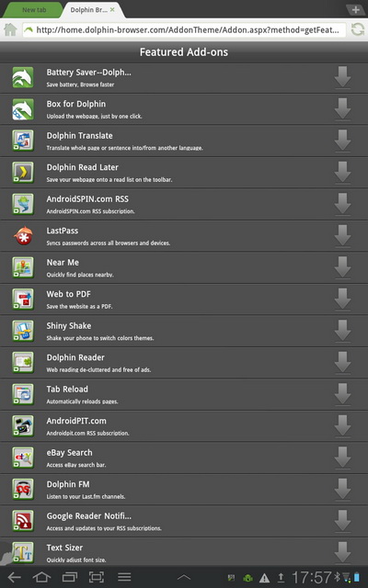The image size is (368, 588).
Task: Tap the LastPass add-on icon
Action: coord(23,236)
